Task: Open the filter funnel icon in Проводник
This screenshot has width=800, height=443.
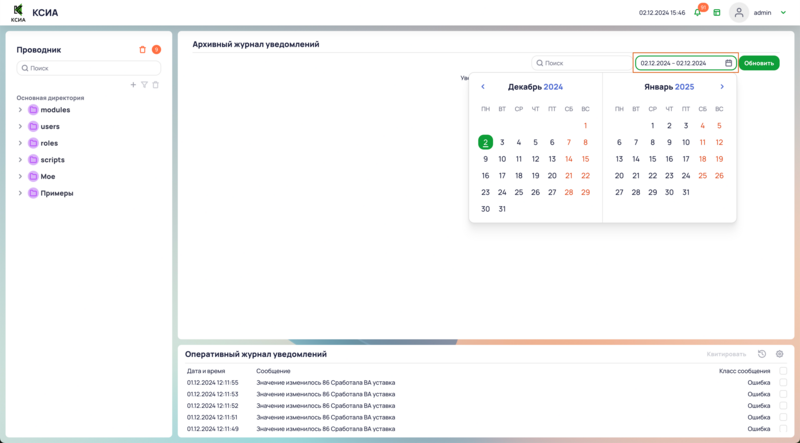Action: coord(144,85)
